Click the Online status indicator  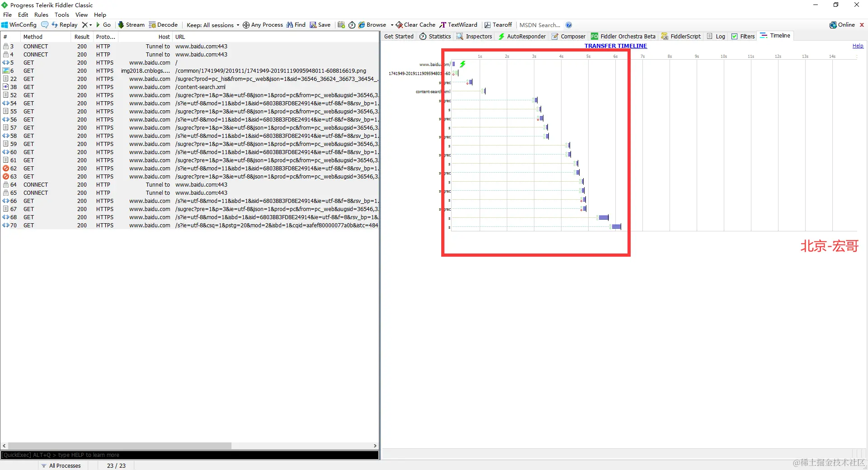(842, 25)
